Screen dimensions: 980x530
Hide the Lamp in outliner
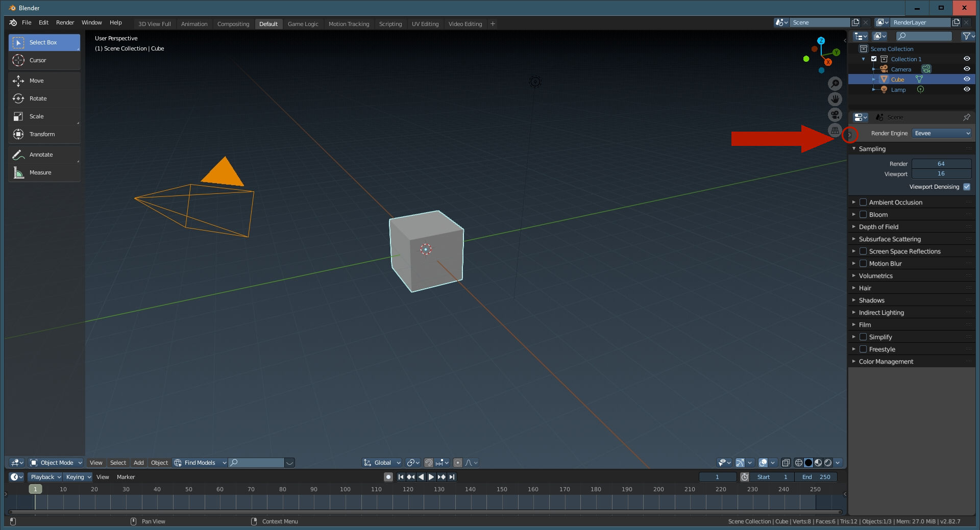coord(967,89)
